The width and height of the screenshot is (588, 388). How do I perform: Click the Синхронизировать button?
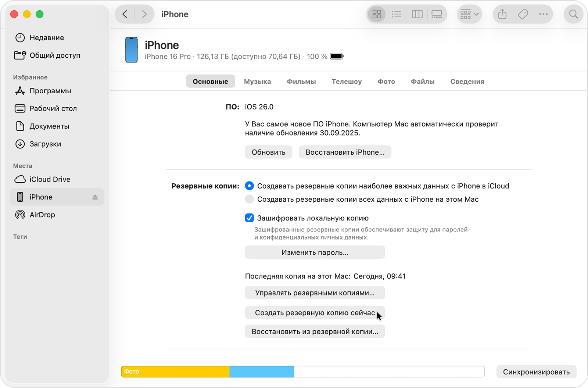pos(536,372)
